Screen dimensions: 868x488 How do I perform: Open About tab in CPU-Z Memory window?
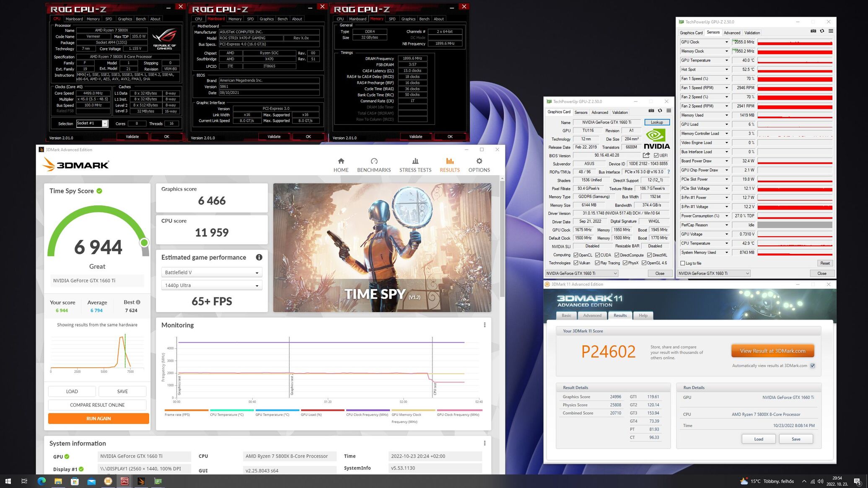point(438,19)
